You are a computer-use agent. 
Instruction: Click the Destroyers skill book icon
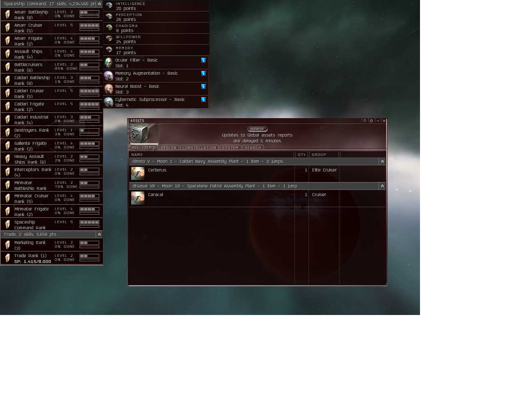pos(7,132)
